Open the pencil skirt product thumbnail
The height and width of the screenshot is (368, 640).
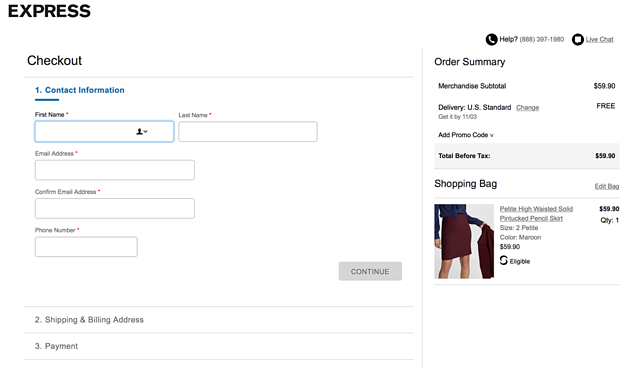coord(464,241)
